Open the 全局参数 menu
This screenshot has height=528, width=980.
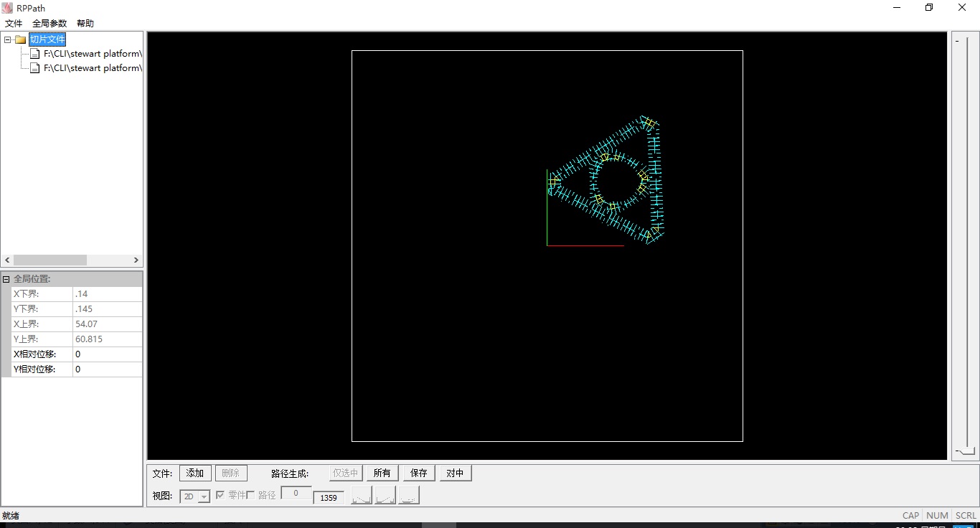50,24
